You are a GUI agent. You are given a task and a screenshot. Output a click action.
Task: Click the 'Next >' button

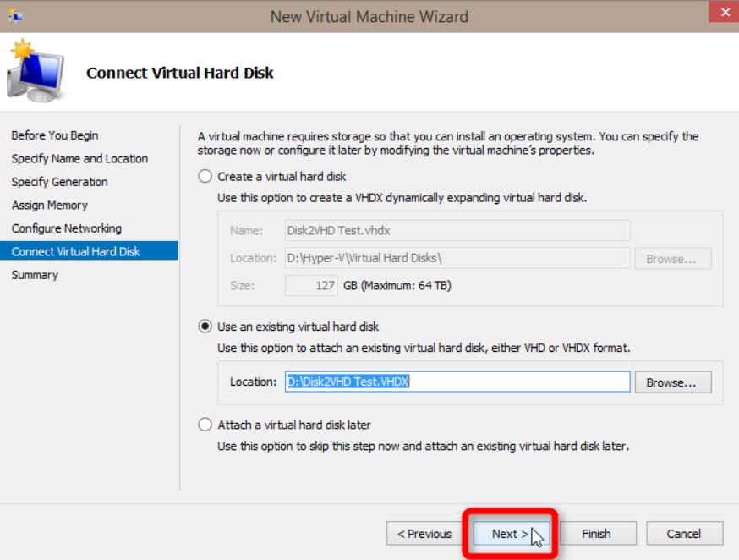pos(511,534)
